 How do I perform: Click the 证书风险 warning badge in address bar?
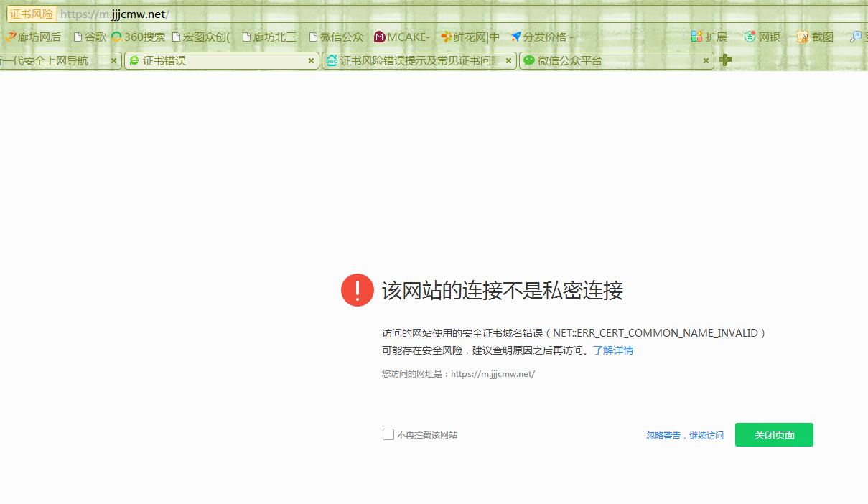tap(31, 14)
